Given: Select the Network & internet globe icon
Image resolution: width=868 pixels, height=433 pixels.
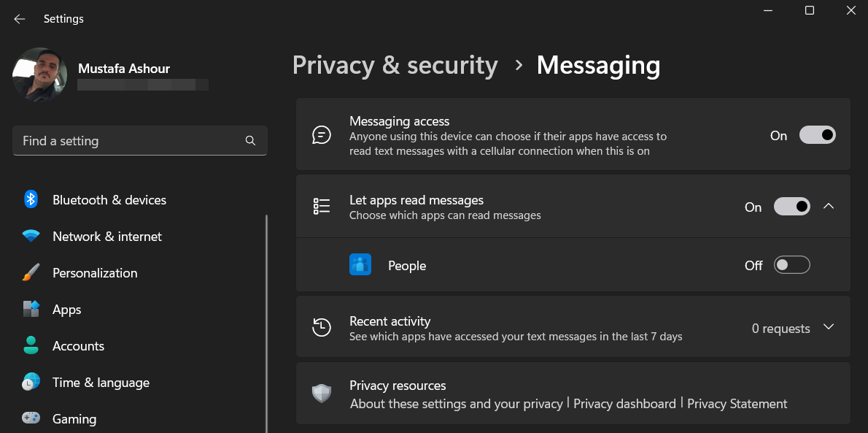Looking at the screenshot, I should tap(31, 236).
